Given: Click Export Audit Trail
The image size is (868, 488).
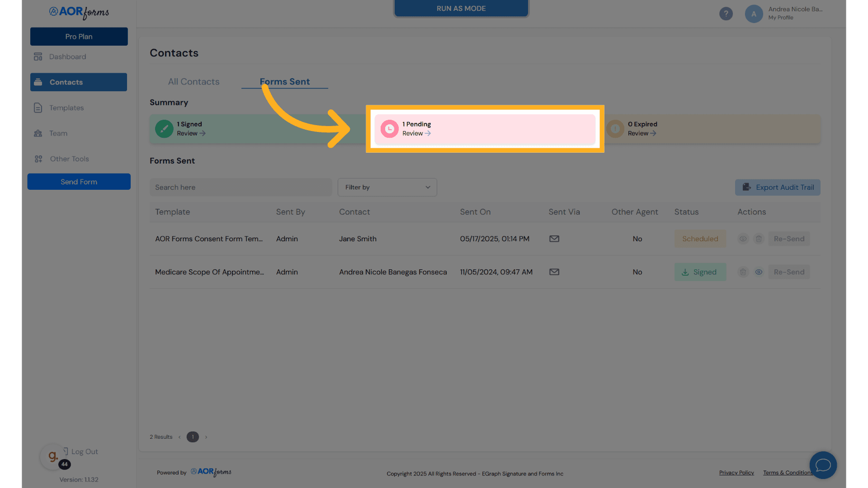Looking at the screenshot, I should point(778,188).
